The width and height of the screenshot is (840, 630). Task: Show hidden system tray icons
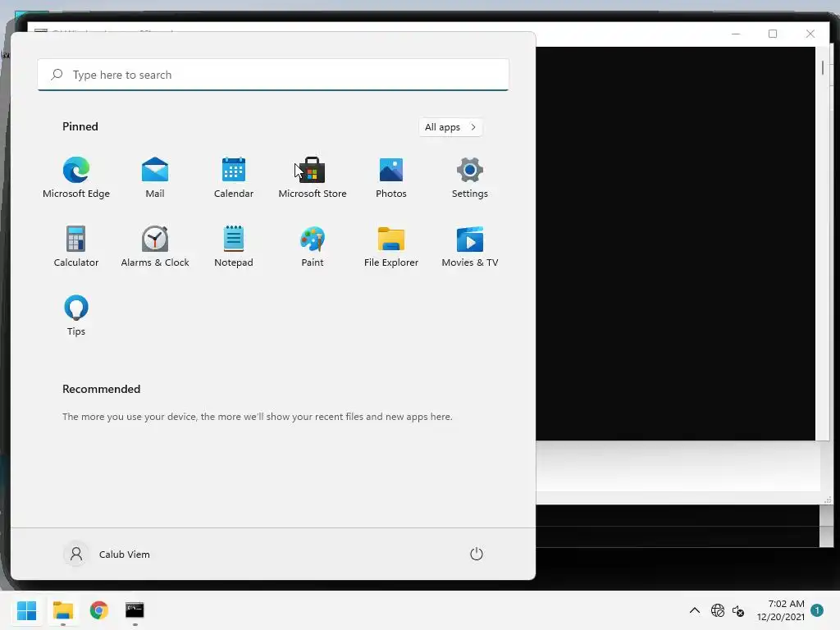pos(694,610)
